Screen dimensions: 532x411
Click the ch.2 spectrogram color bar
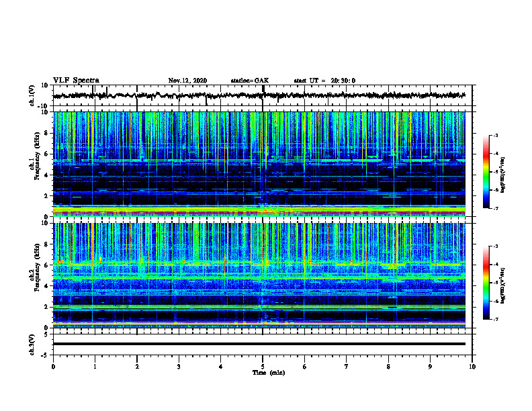(x=486, y=283)
